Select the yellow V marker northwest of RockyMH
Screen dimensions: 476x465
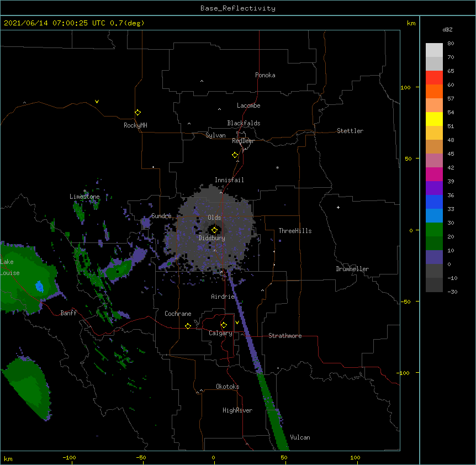(97, 102)
